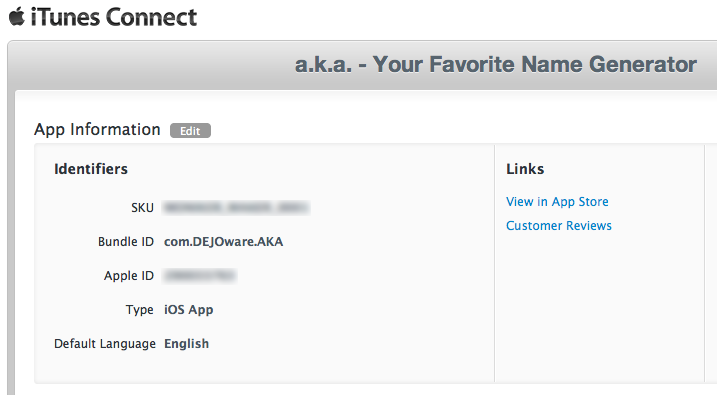
Task: Select the English language value
Action: pyautogui.click(x=187, y=344)
